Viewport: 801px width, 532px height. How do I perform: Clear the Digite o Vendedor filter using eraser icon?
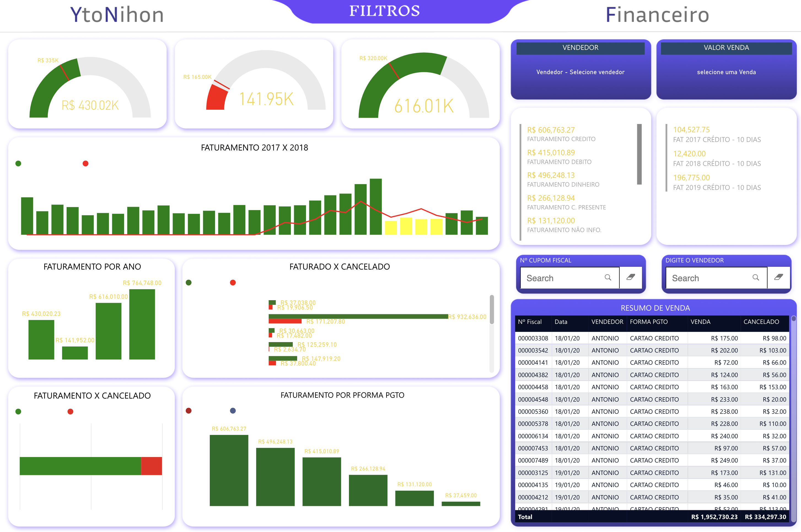tap(779, 278)
